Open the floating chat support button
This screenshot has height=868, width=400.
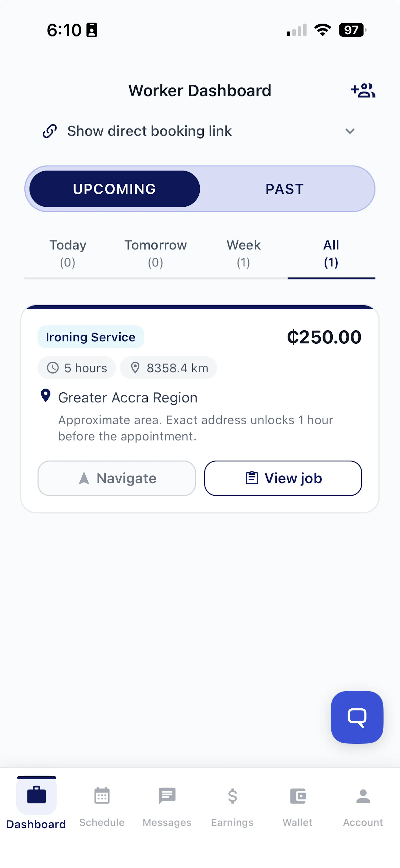(357, 717)
